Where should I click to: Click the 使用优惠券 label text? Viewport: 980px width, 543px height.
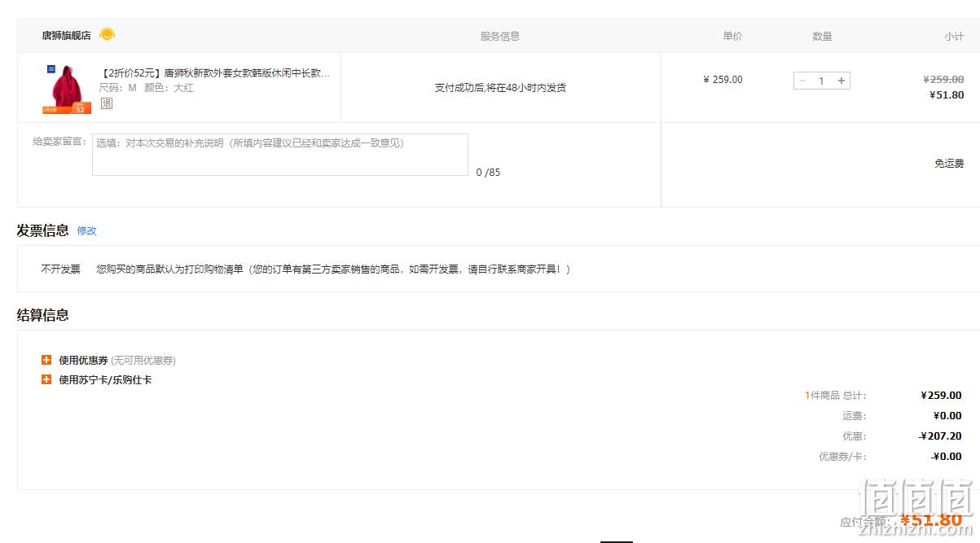(83, 361)
